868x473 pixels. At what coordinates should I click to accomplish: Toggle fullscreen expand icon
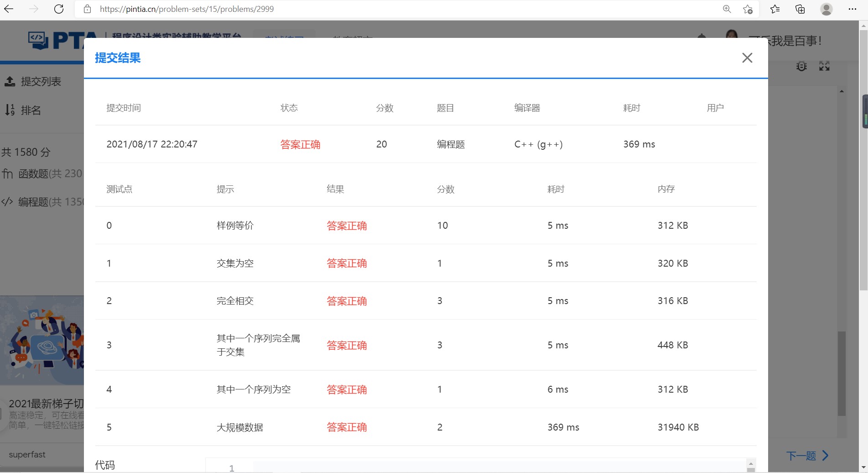[x=824, y=66]
